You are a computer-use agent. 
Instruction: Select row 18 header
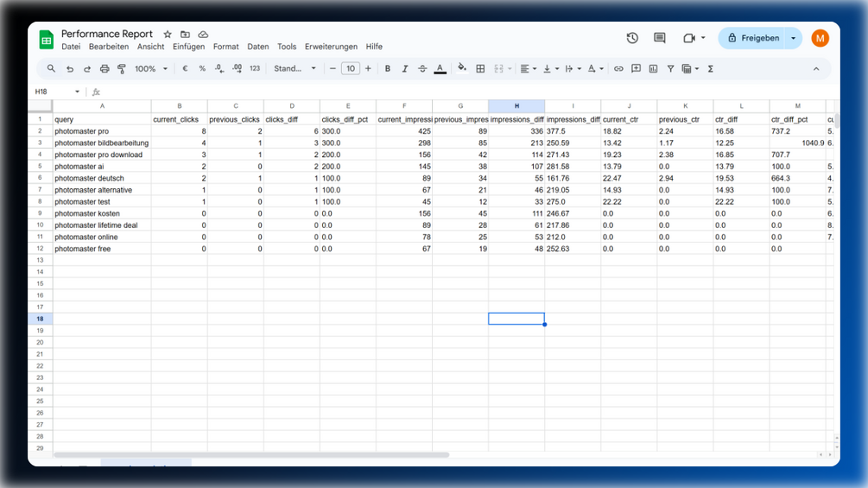pos(40,319)
